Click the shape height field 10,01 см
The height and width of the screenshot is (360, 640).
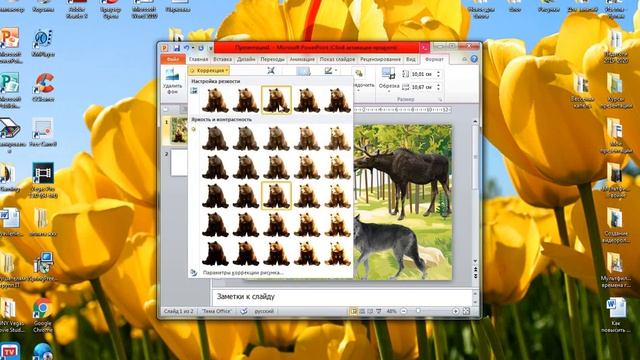tap(422, 74)
